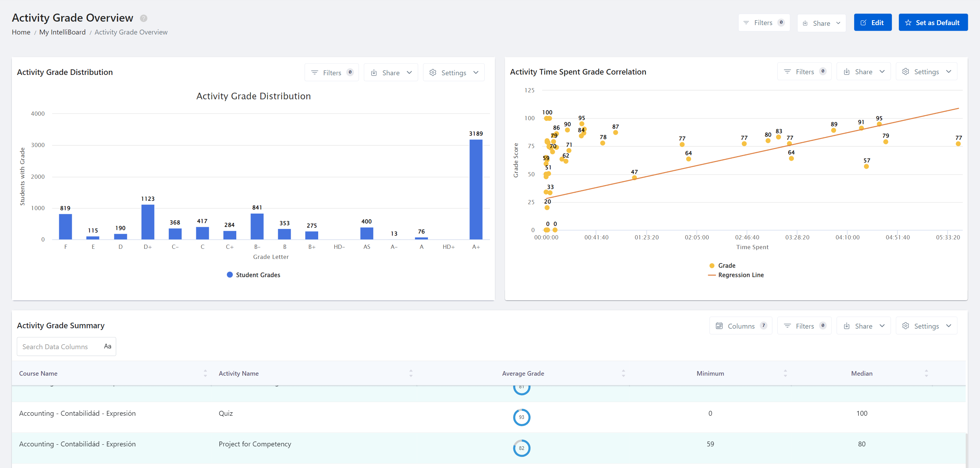Click the Search Data Columns input field
980x468 pixels.
tap(61, 347)
